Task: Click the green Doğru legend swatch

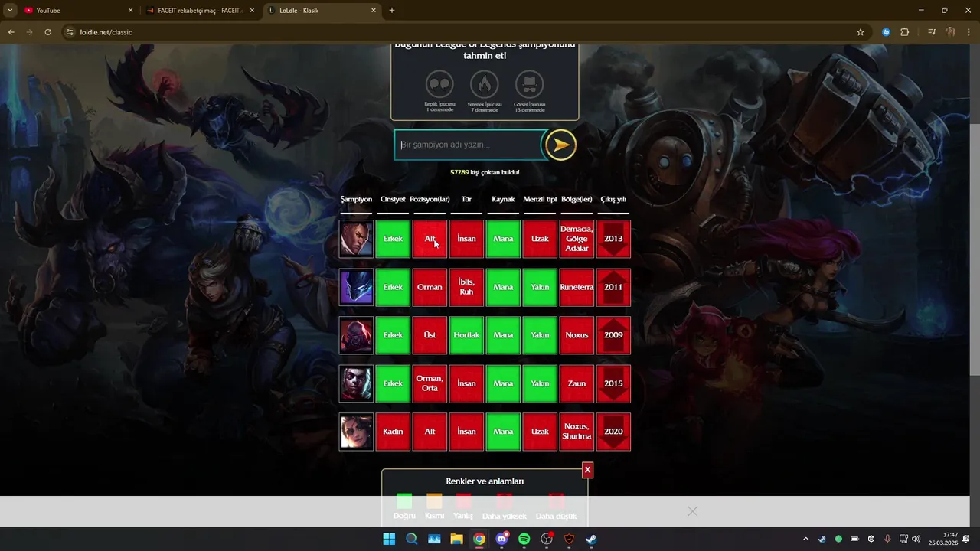Action: tap(404, 501)
